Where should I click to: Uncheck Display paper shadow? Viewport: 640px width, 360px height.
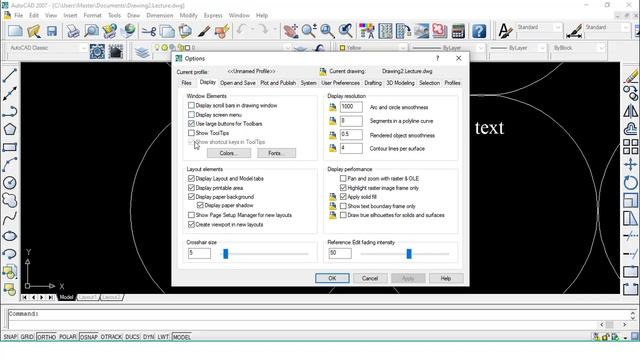pos(200,205)
